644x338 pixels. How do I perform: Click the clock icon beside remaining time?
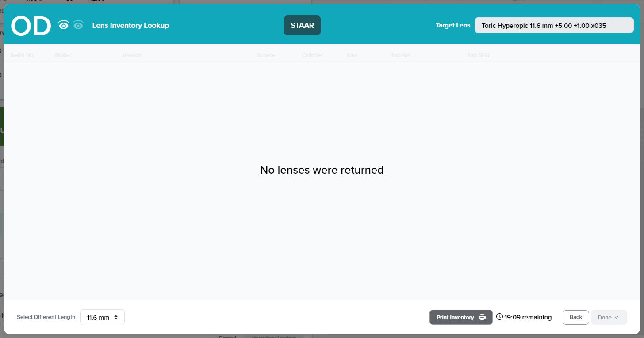(x=499, y=317)
